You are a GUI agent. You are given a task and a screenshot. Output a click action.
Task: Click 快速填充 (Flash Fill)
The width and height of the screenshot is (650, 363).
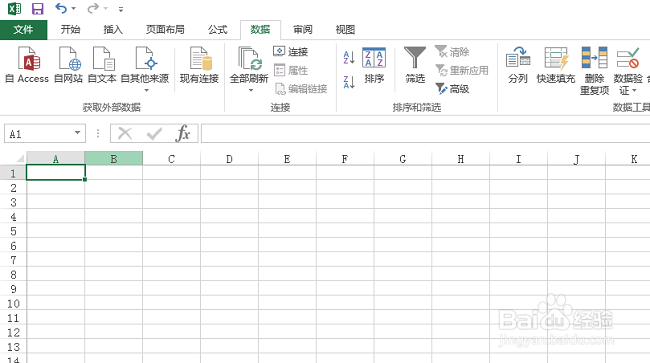pyautogui.click(x=555, y=65)
